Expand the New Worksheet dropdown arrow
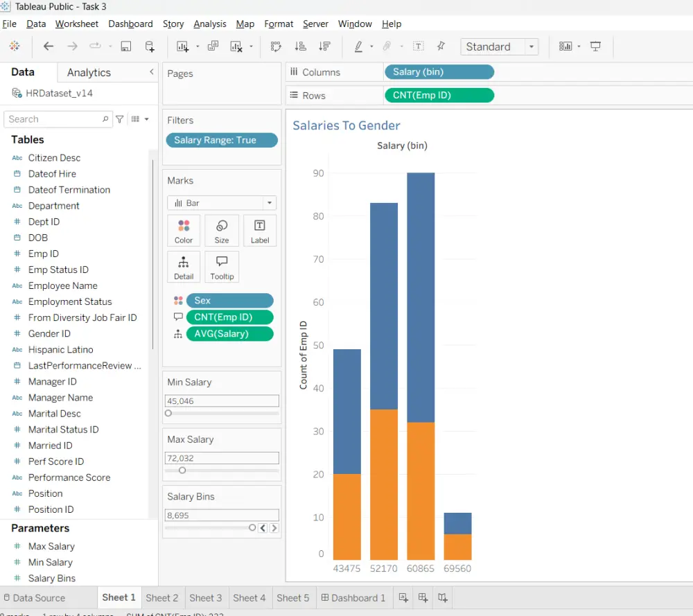 pyautogui.click(x=198, y=46)
